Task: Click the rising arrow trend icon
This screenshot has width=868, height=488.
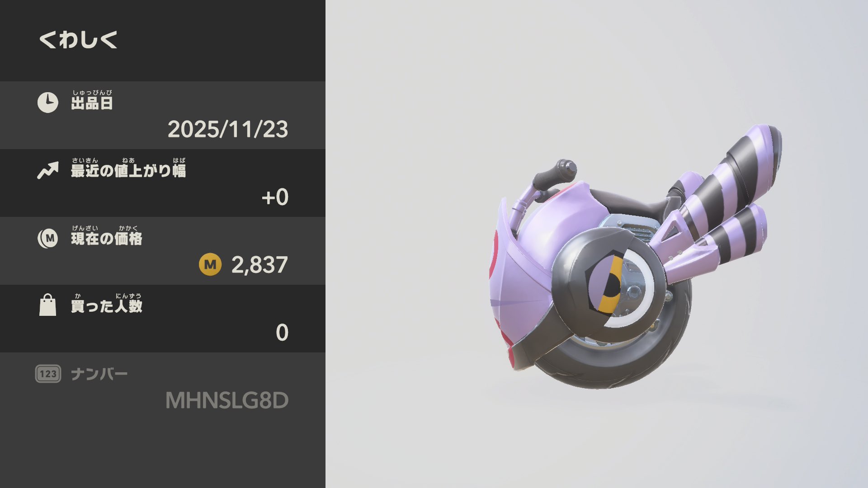Action: pos(48,170)
